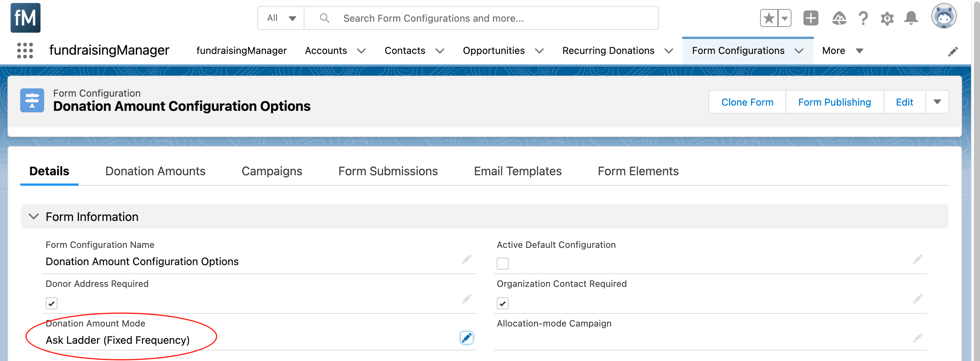Click the Donation Amount Configuration Options field value
The height and width of the screenshot is (361, 980).
coord(142,262)
